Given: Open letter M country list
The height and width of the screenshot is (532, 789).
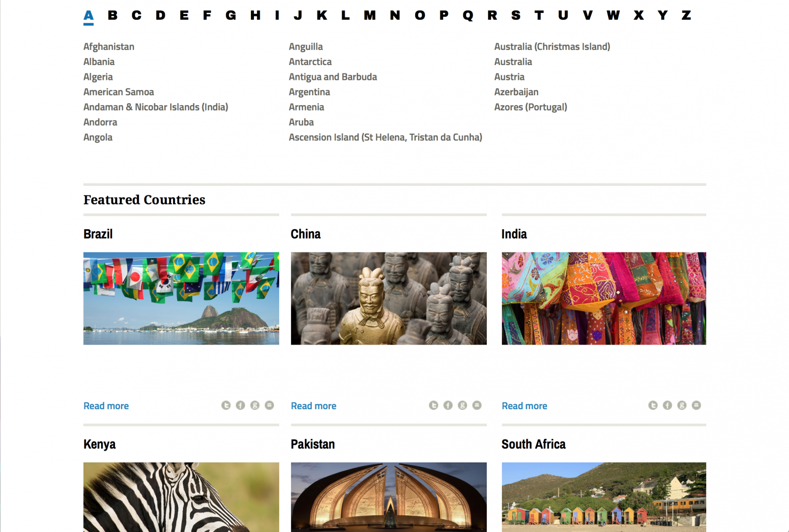Looking at the screenshot, I should tap(369, 15).
